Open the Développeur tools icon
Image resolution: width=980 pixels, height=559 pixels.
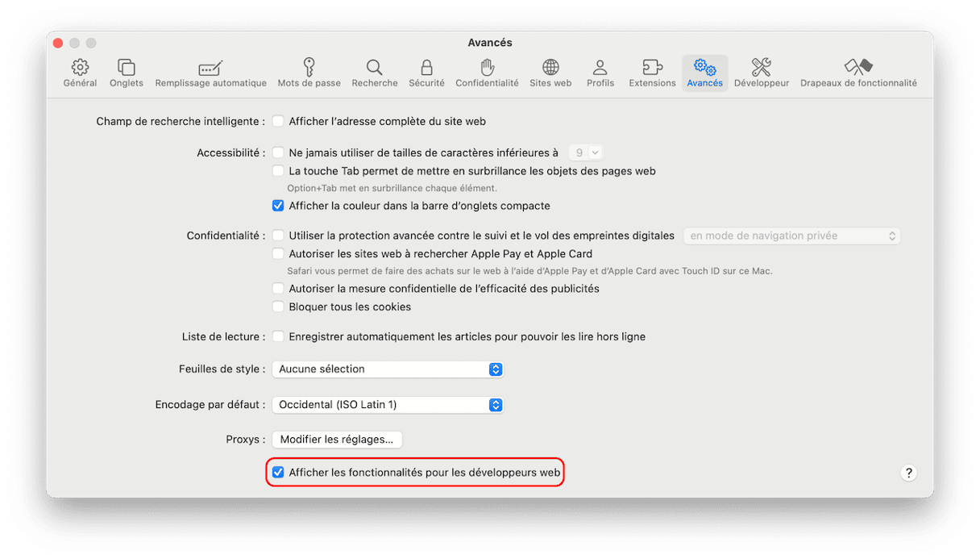coord(761,68)
